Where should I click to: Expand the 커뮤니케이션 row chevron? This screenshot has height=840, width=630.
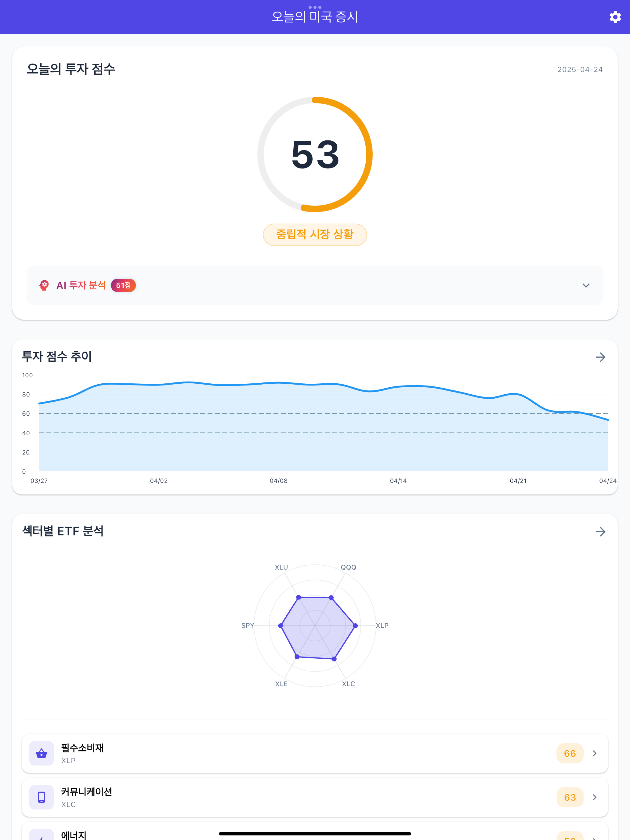595,797
